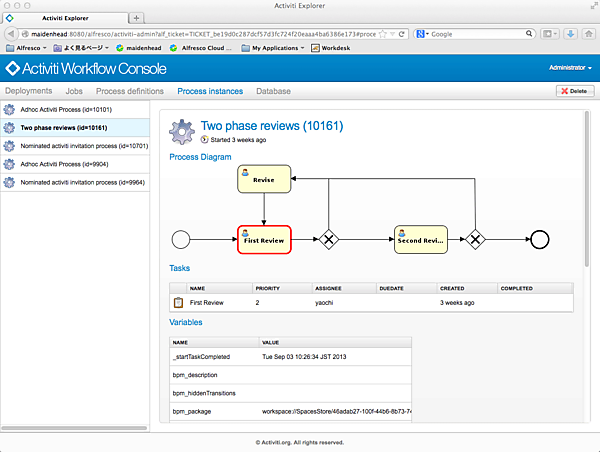The width and height of the screenshot is (600, 452).
Task: Expand the My Applications bookmark folder
Action: click(x=277, y=47)
